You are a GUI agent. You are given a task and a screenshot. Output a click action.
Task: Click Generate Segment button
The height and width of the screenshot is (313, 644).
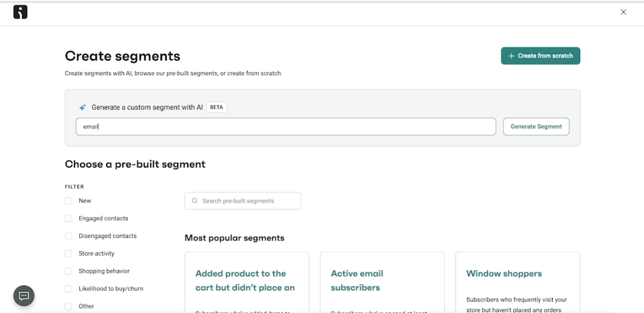coord(536,126)
